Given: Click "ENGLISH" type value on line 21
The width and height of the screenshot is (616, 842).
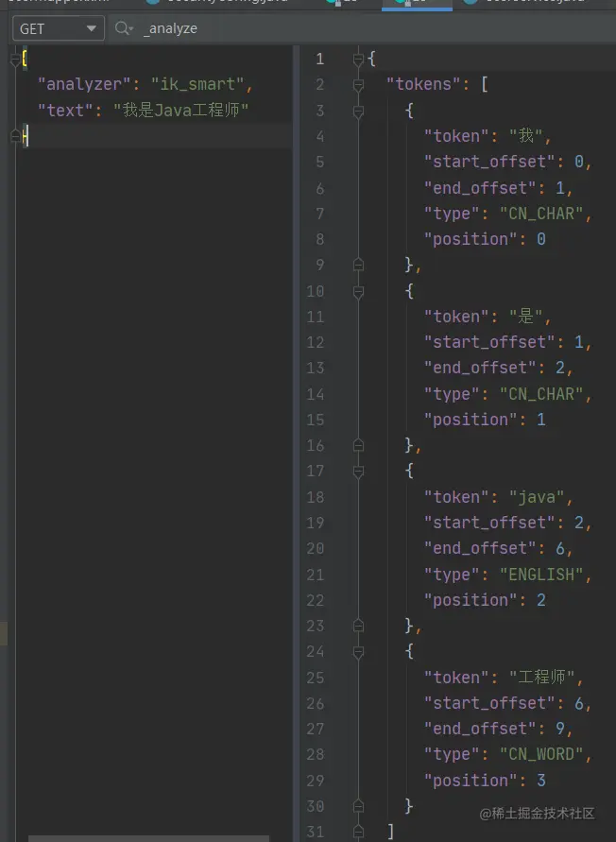Looking at the screenshot, I should pyautogui.click(x=541, y=575).
